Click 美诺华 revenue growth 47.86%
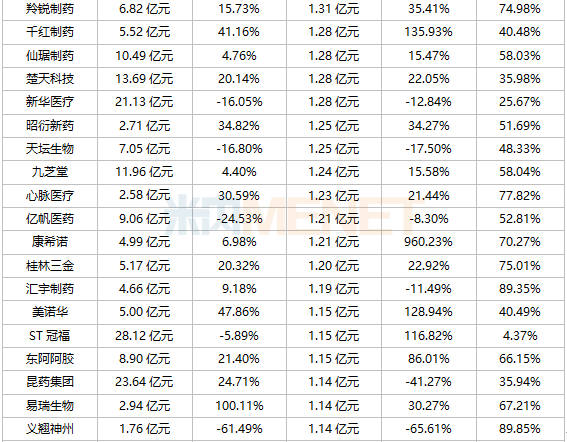The height and width of the screenshot is (442, 567). click(x=239, y=312)
